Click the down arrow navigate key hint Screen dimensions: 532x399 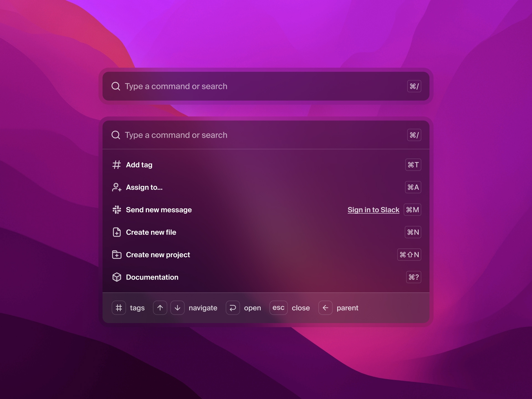click(178, 308)
